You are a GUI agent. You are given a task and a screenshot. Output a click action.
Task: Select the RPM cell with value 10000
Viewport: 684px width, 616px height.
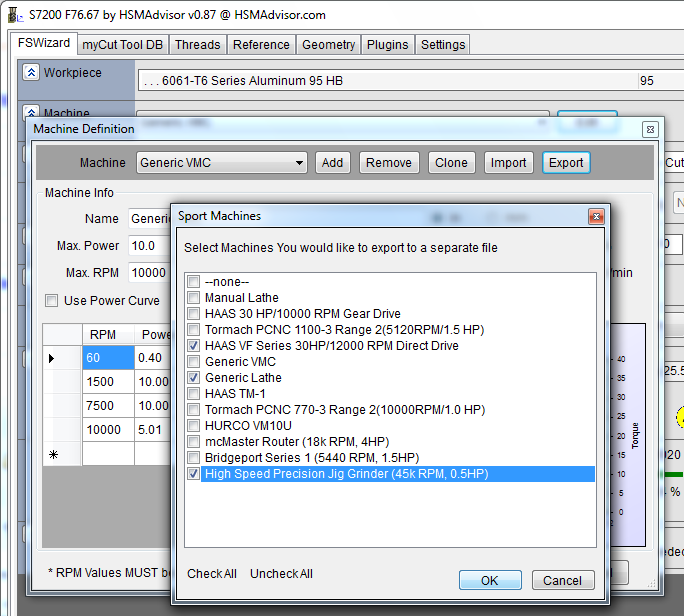108,430
